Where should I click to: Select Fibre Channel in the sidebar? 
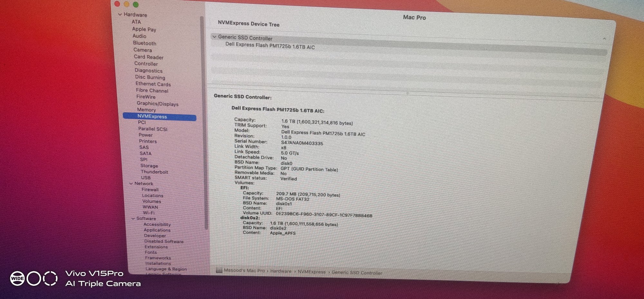pos(152,91)
